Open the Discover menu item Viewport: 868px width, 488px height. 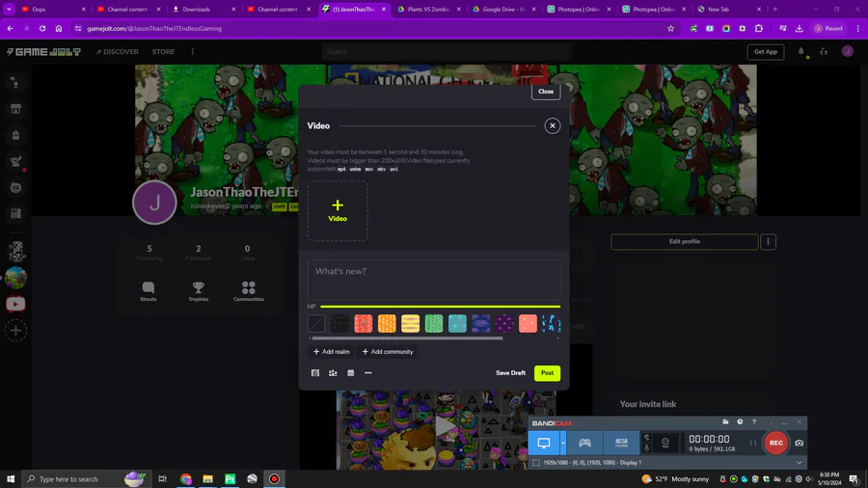[x=118, y=51]
